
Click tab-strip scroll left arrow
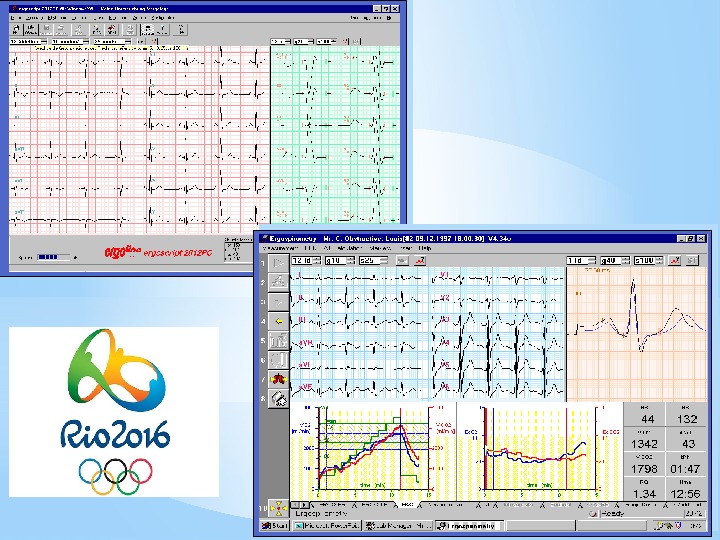coord(294,505)
